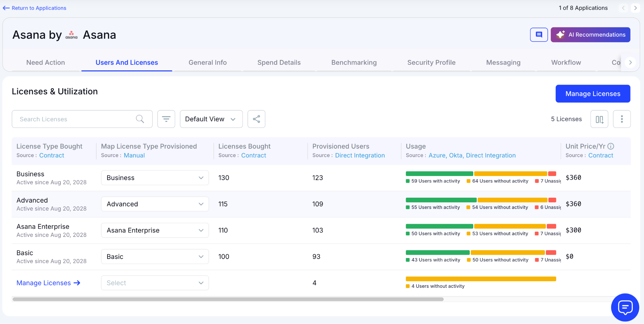The width and height of the screenshot is (644, 324).
Task: Click Direct Integration source under Provisioned Users
Action: coord(360,155)
